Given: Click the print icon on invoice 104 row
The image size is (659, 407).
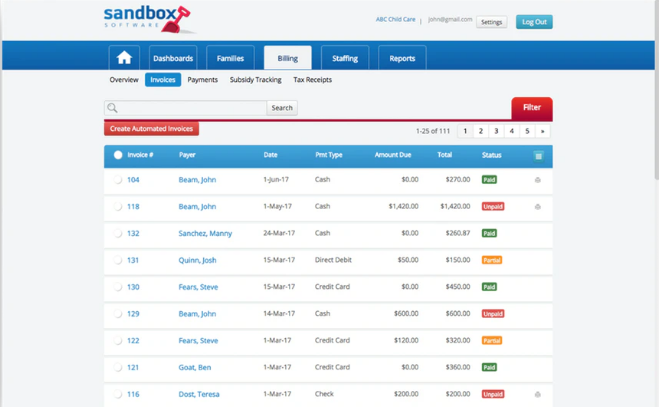Looking at the screenshot, I should [538, 180].
